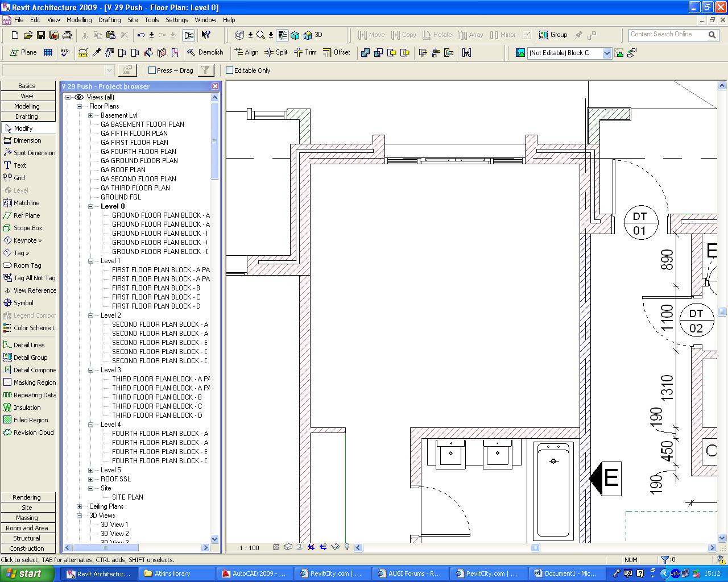
Task: Switch to the Rendering design bar tab
Action: point(27,497)
